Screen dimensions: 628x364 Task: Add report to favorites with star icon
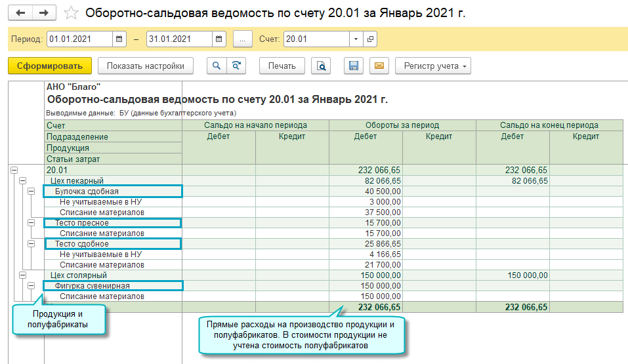[71, 13]
